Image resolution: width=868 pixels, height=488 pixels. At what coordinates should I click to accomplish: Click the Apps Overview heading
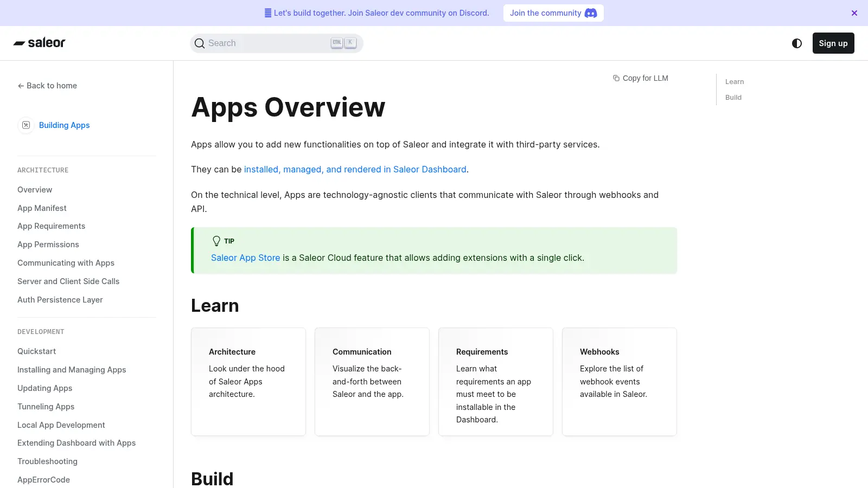tap(288, 107)
